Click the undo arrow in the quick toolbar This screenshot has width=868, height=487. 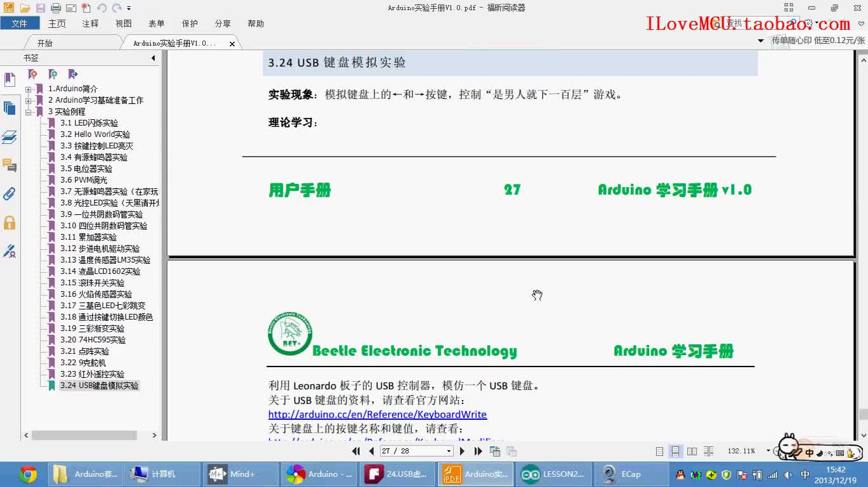coord(102,8)
